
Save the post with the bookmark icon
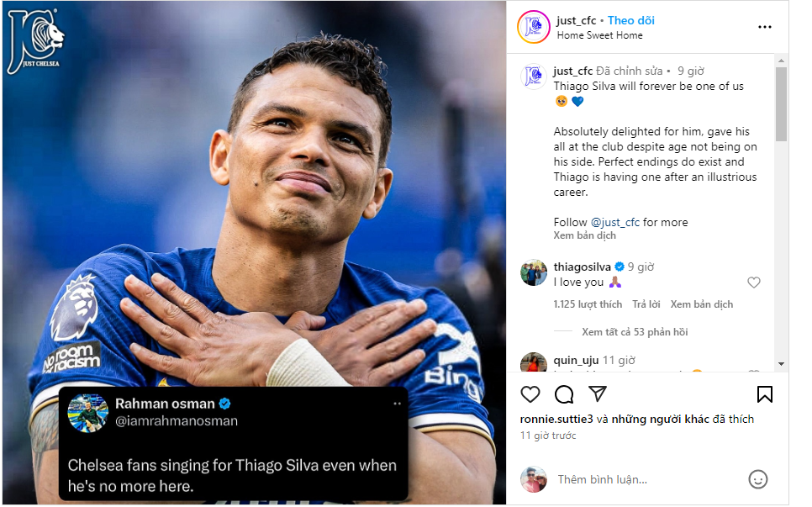point(766,393)
